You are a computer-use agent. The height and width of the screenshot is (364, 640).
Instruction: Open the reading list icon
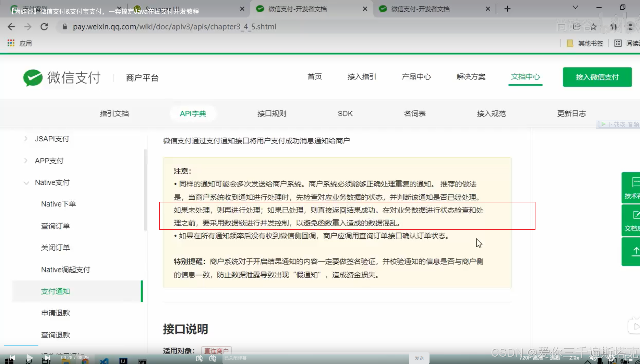pyautogui.click(x=618, y=43)
